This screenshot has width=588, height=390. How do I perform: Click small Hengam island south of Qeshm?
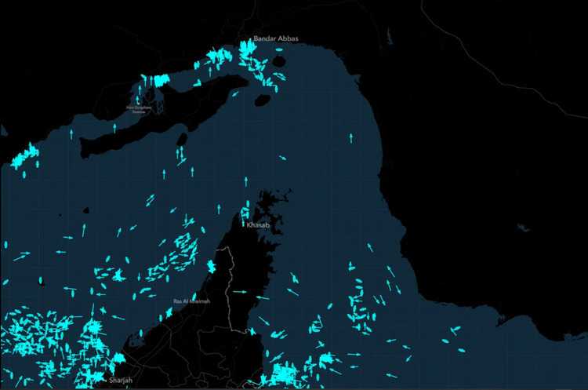pyautogui.click(x=182, y=139)
